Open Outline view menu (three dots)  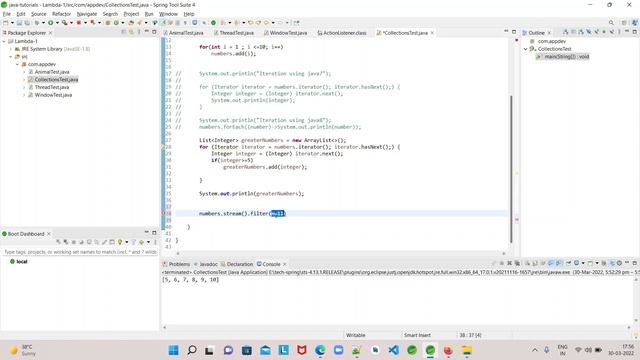[x=619, y=32]
